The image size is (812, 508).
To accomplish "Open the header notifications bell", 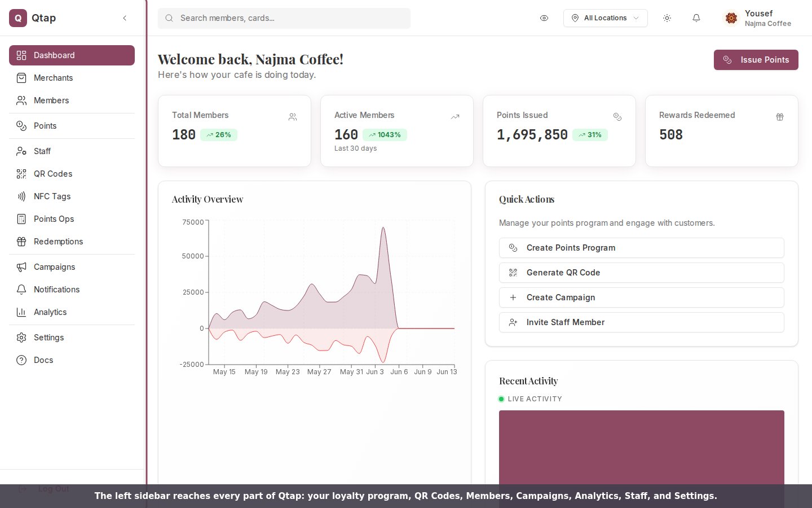I will click(x=696, y=18).
